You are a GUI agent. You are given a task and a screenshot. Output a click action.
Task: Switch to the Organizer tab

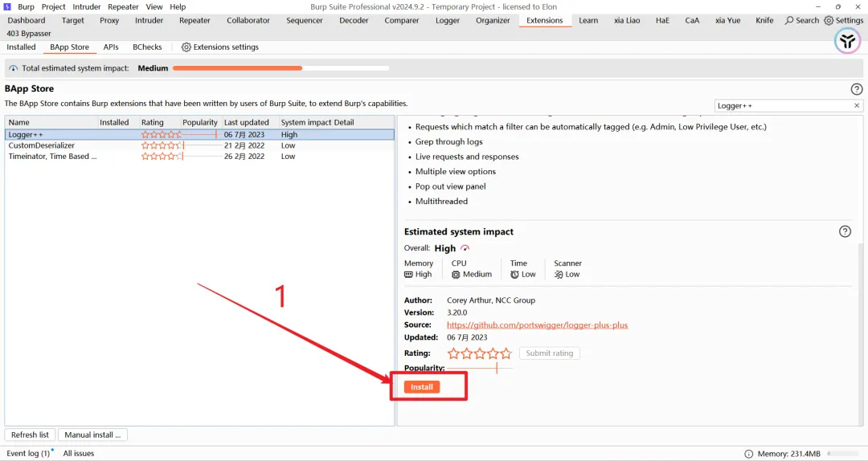[493, 20]
